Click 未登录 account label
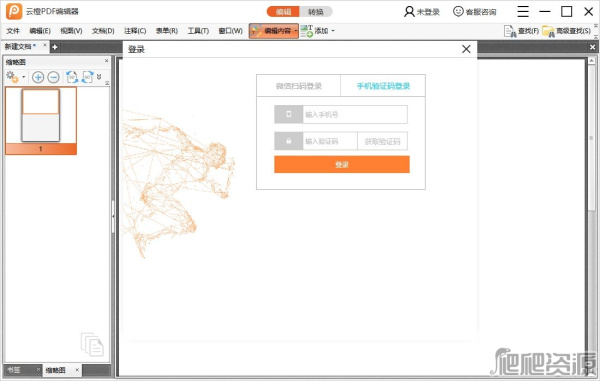This screenshot has width=600, height=381. [x=428, y=12]
